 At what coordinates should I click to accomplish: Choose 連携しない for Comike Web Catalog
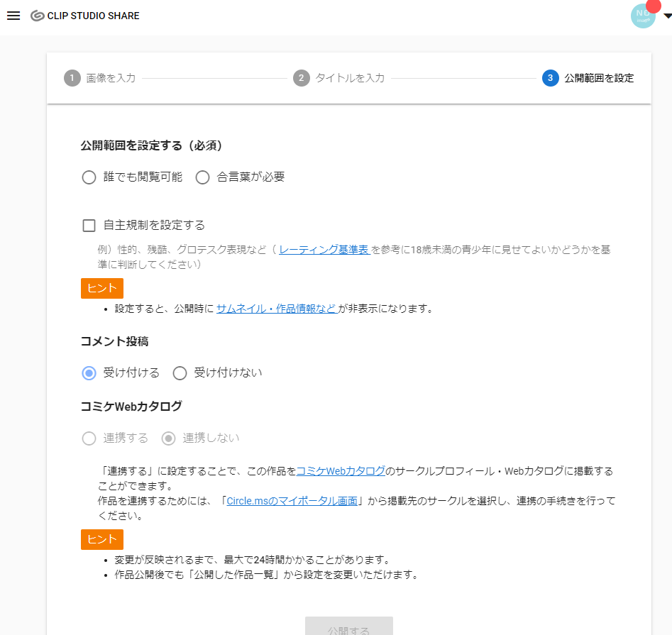click(169, 438)
